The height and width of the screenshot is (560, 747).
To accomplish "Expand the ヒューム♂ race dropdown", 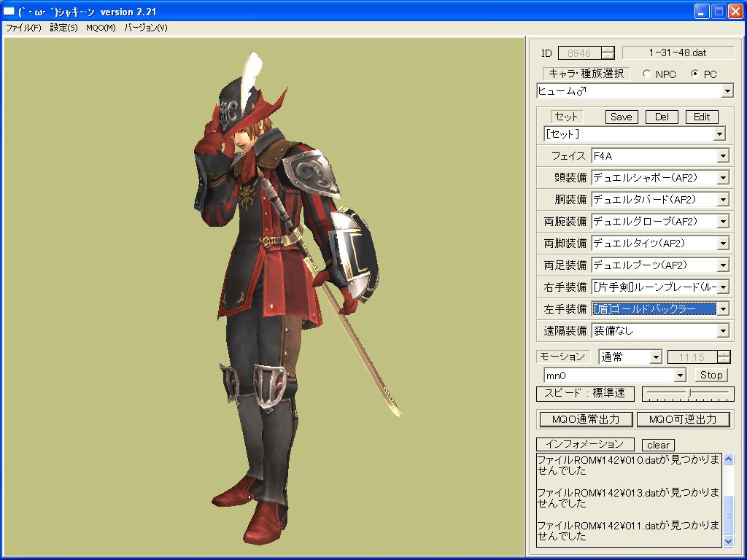I will [x=727, y=91].
